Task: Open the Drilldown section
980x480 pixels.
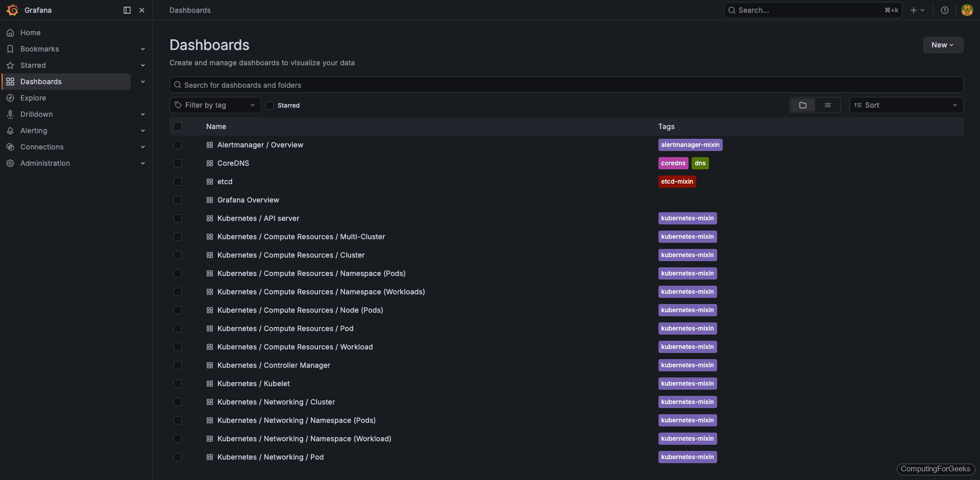Action: (36, 114)
